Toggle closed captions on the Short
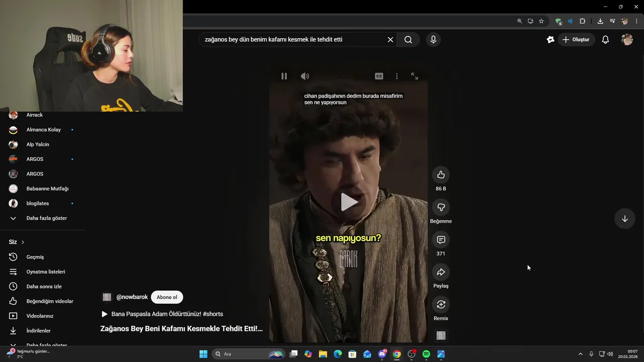Viewport: 644px width, 362px height. click(379, 76)
